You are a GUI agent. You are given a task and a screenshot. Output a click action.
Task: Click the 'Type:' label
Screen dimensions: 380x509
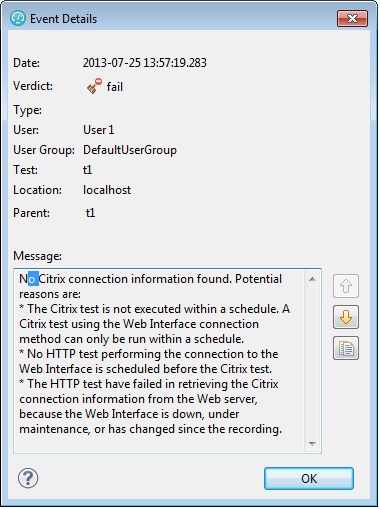tap(27, 110)
